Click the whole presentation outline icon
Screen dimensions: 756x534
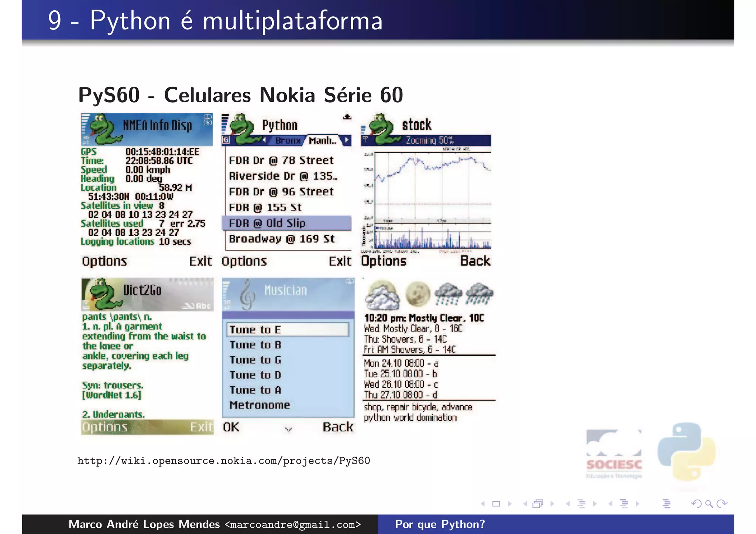click(666, 504)
